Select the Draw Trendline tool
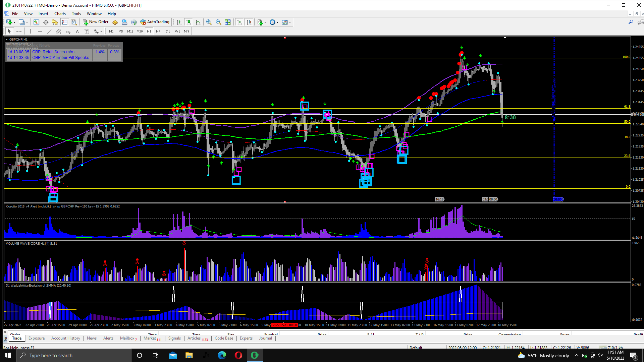 tap(49, 31)
